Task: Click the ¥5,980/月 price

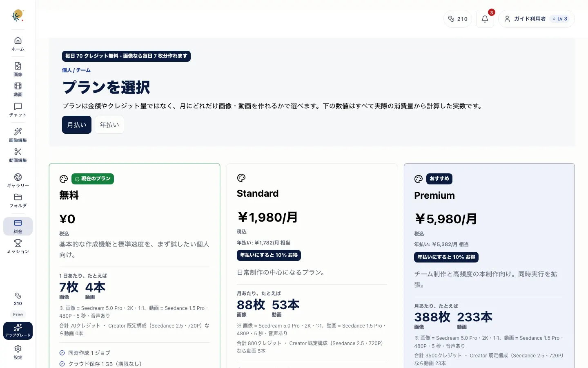Action: [445, 219]
